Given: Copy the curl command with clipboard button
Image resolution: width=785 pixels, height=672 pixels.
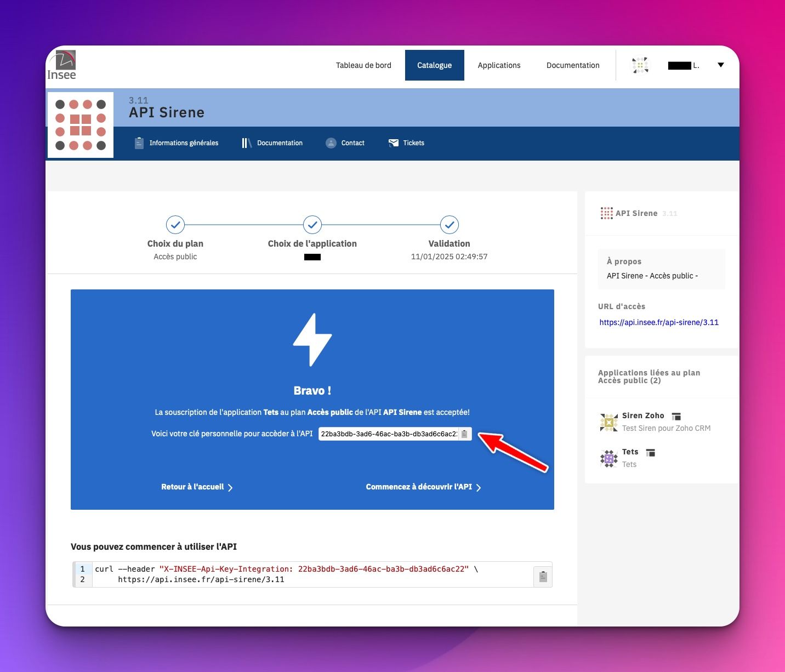Looking at the screenshot, I should [543, 577].
